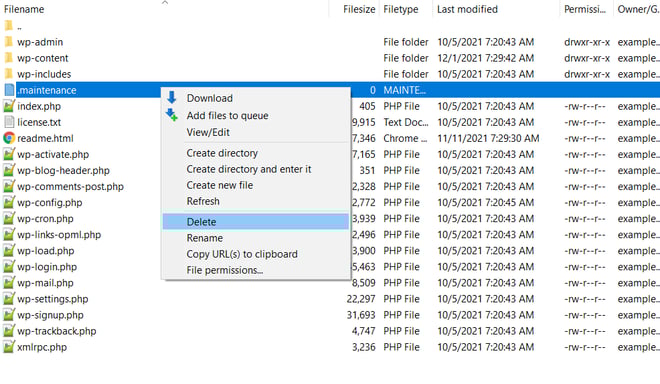Click the parent directory folder icon

pyautogui.click(x=9, y=26)
